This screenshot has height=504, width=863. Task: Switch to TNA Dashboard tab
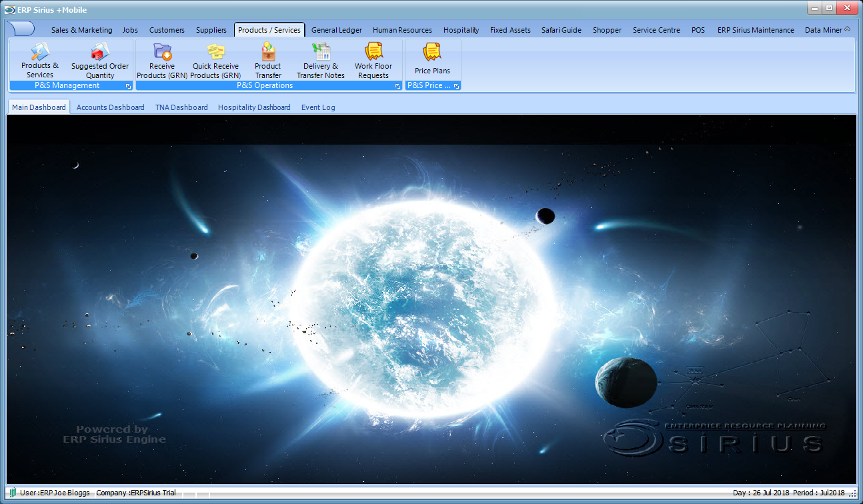click(181, 107)
